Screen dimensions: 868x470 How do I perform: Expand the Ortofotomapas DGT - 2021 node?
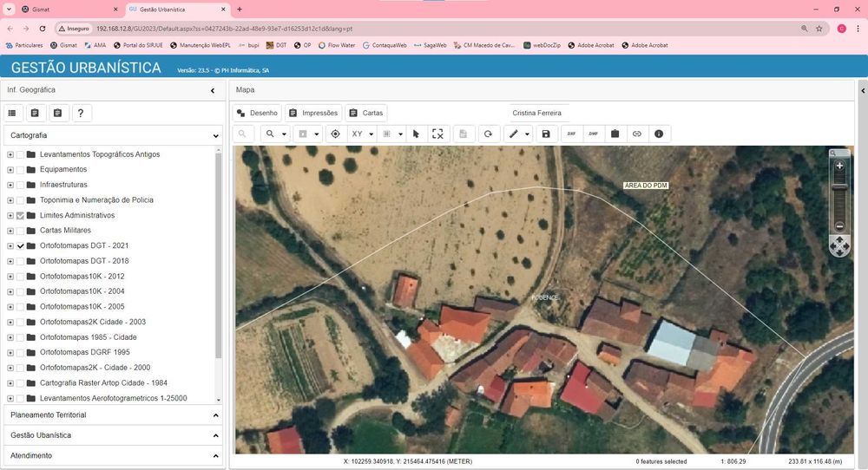pos(10,246)
